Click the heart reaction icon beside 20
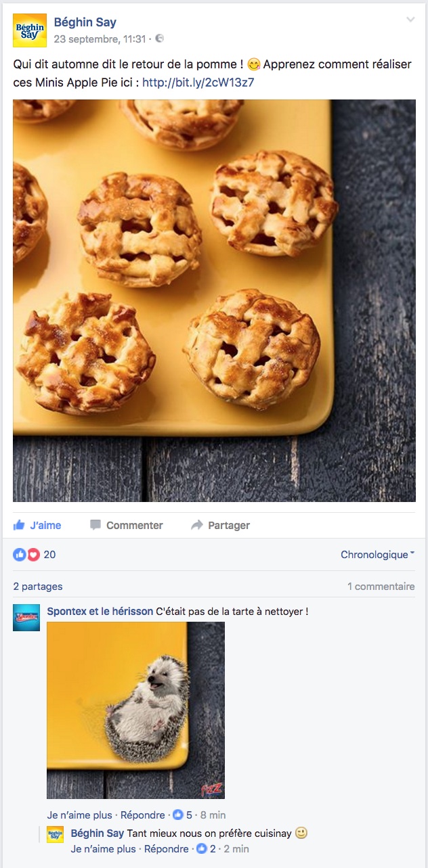The width and height of the screenshot is (428, 868). (x=33, y=555)
